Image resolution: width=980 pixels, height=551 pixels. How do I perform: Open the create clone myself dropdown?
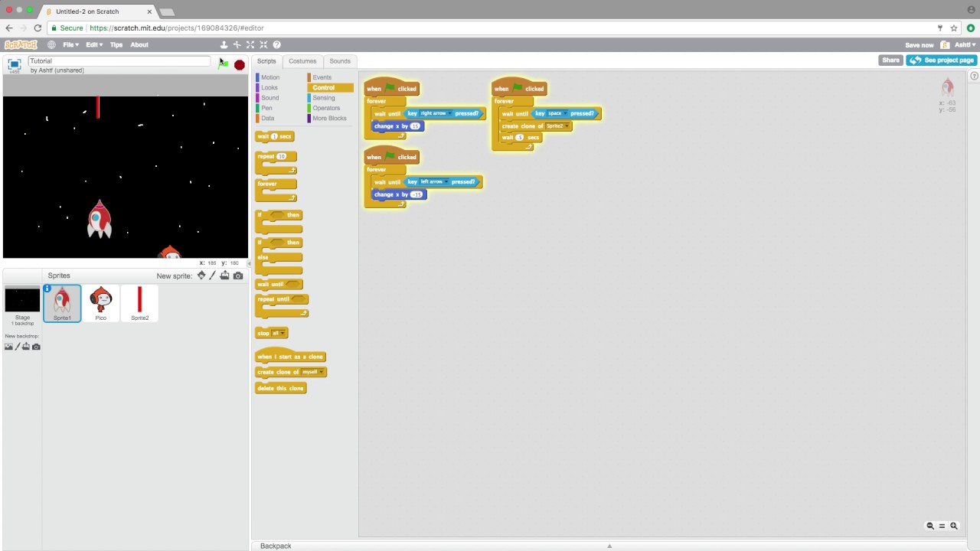tap(321, 373)
